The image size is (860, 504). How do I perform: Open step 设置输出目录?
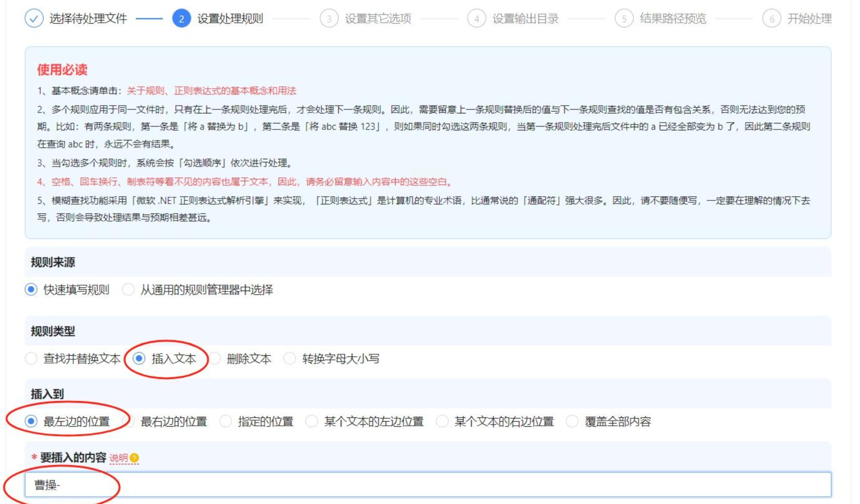point(526,18)
